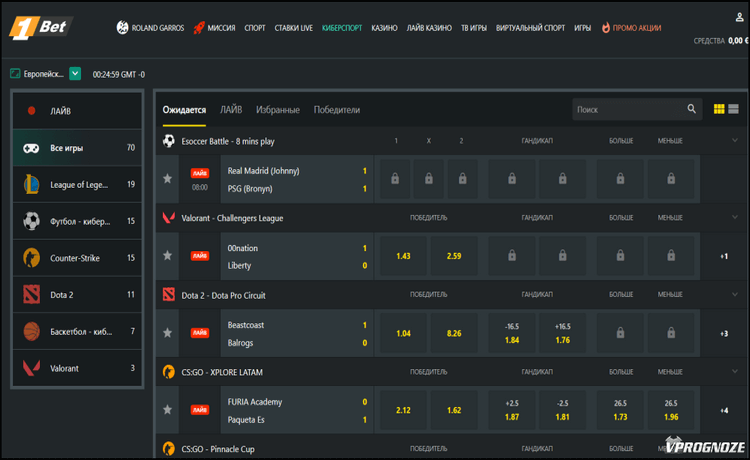Click the 1Bet logo
Image resolution: width=750 pixels, height=460 pixels.
(40, 28)
